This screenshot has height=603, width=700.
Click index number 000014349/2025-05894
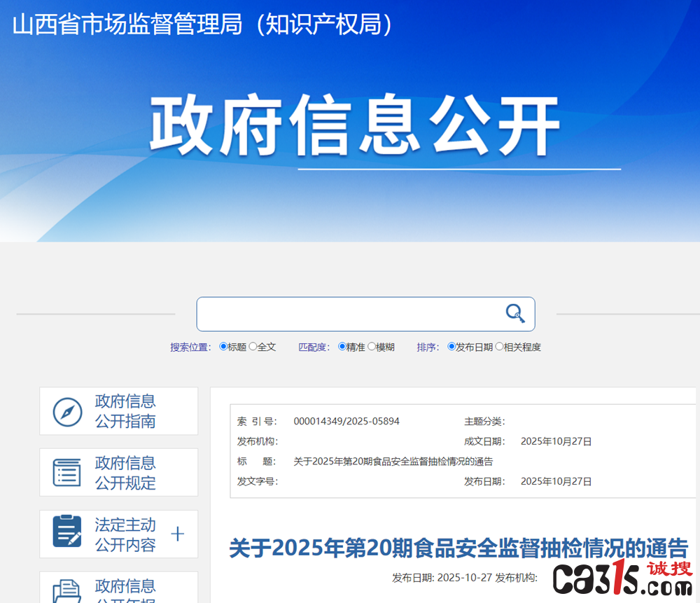[346, 421]
